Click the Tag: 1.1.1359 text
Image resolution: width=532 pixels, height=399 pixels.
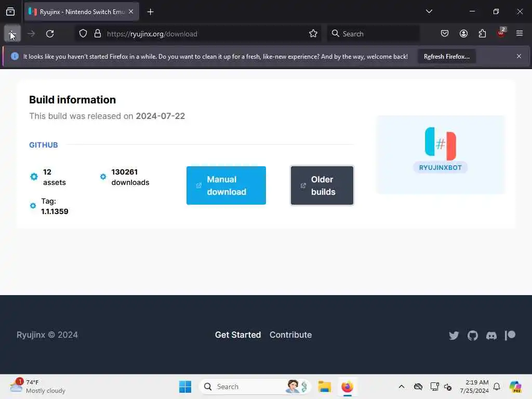55,206
